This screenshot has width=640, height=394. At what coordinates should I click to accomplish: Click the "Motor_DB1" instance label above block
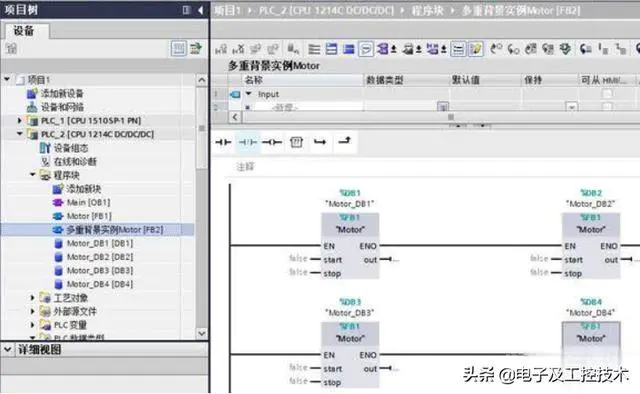pyautogui.click(x=349, y=203)
